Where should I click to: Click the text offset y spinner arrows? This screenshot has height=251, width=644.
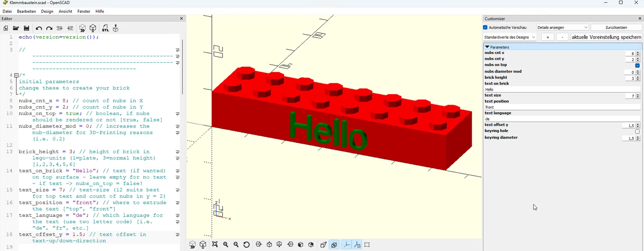[x=638, y=125]
